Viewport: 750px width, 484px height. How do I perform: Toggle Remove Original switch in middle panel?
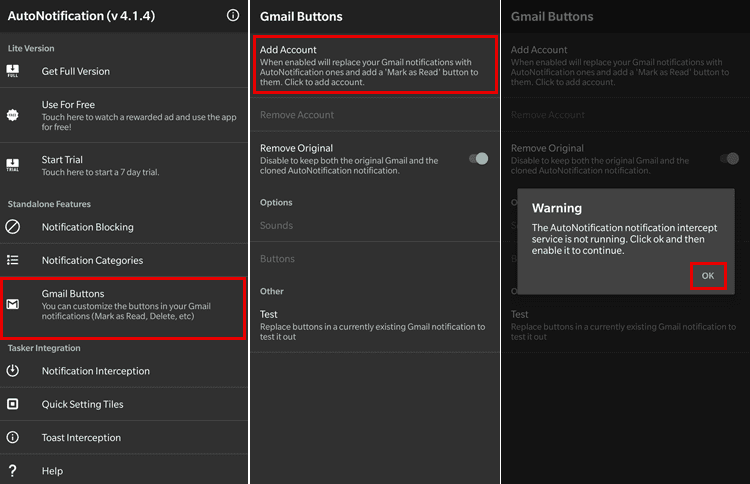pos(478,159)
